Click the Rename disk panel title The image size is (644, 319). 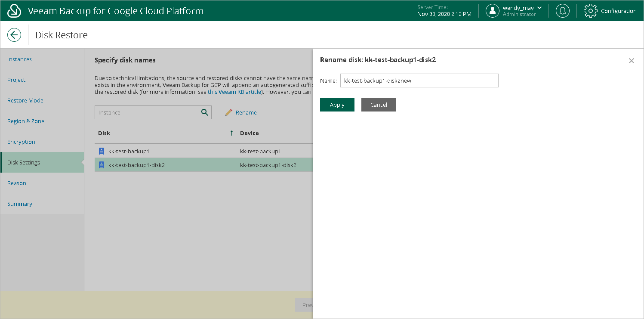tap(378, 60)
